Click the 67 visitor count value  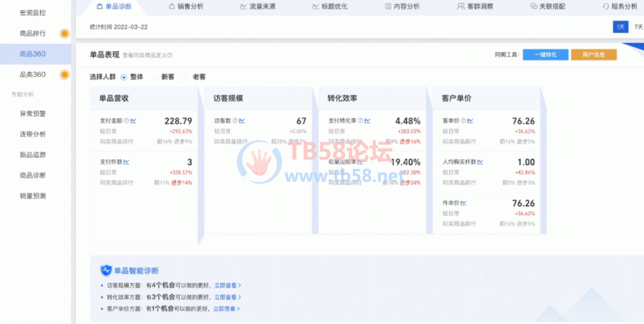(301, 121)
